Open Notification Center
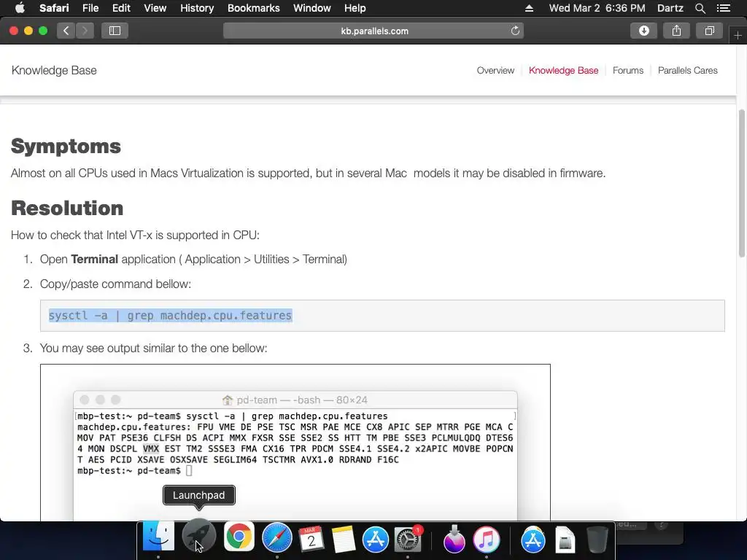747x560 pixels. [x=723, y=8]
